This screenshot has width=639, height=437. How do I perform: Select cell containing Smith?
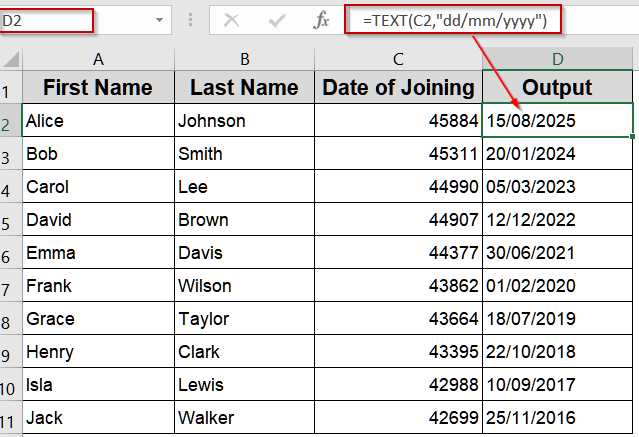(245, 153)
